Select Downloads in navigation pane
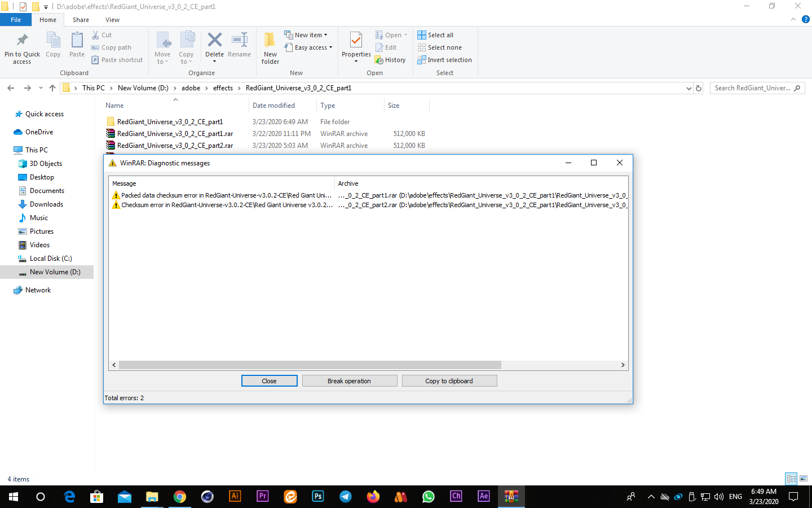Viewport: 812px width, 508px height. pyautogui.click(x=46, y=204)
